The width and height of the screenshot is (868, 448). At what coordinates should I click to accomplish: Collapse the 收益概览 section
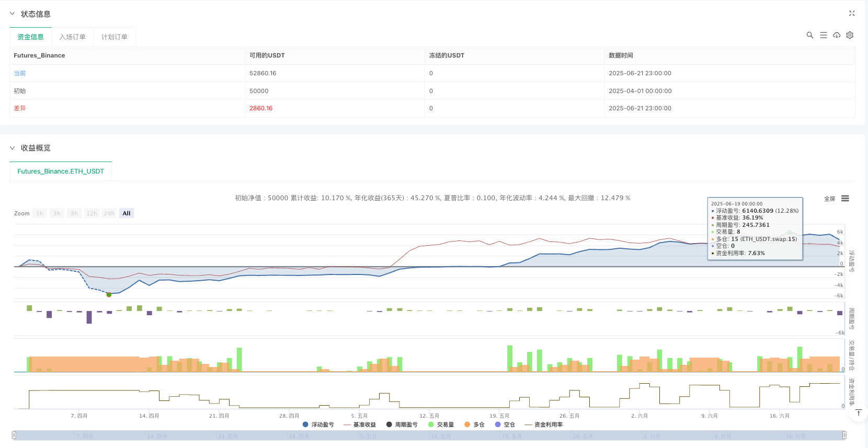coord(13,148)
